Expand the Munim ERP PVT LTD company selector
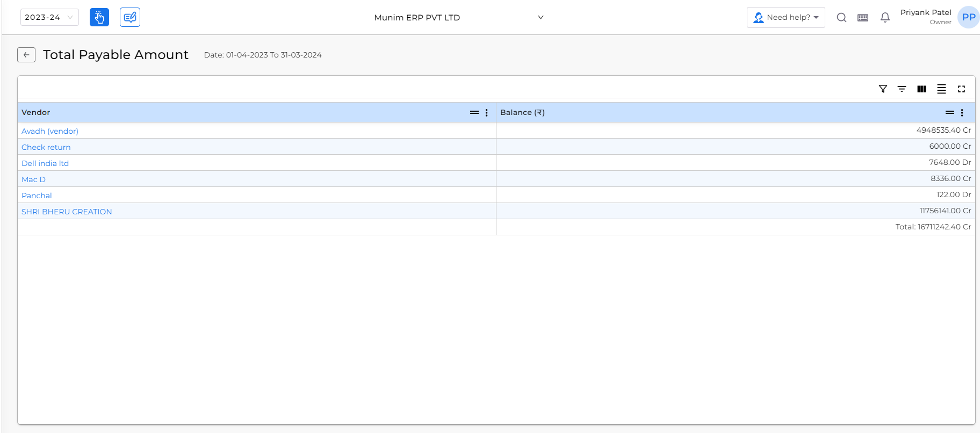This screenshot has width=980, height=433. coord(459,18)
